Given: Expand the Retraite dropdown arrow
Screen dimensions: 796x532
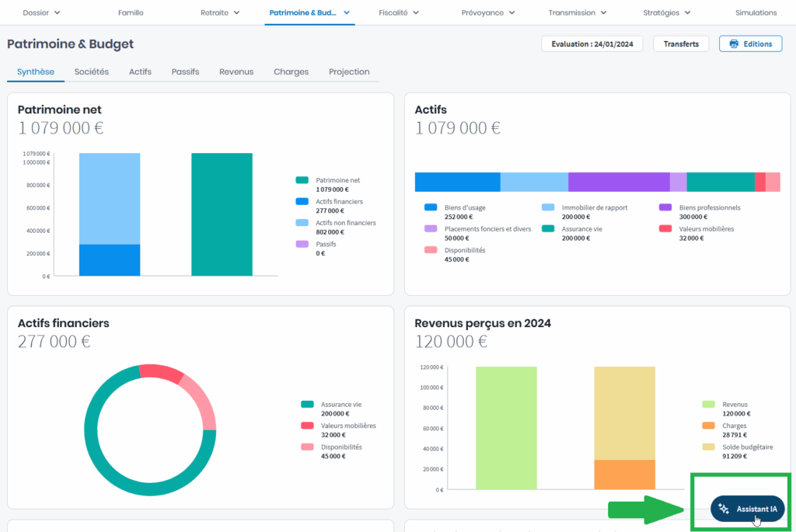Looking at the screenshot, I should pyautogui.click(x=236, y=13).
